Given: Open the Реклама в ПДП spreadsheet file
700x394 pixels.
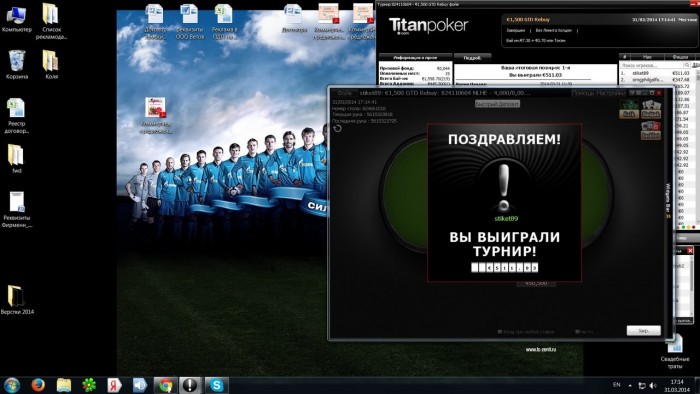Looking at the screenshot, I should pos(224,21).
